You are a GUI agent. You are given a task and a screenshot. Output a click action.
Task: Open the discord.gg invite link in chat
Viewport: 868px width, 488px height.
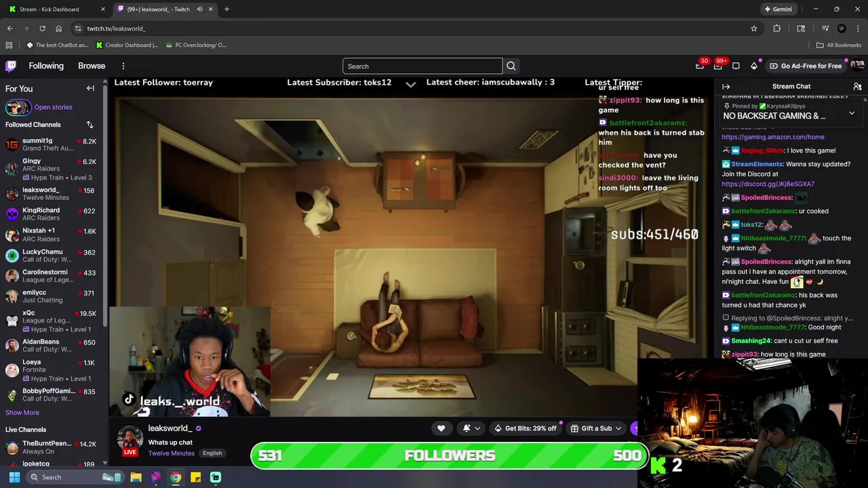768,184
